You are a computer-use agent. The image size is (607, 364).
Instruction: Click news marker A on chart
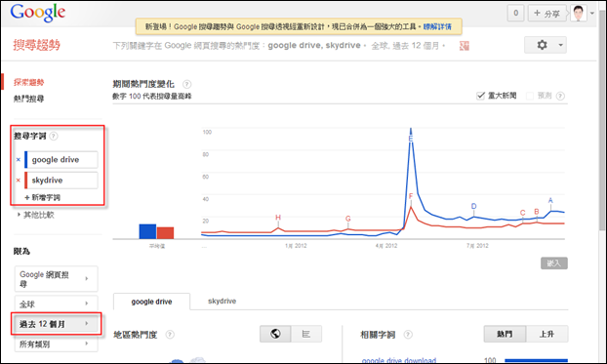550,201
